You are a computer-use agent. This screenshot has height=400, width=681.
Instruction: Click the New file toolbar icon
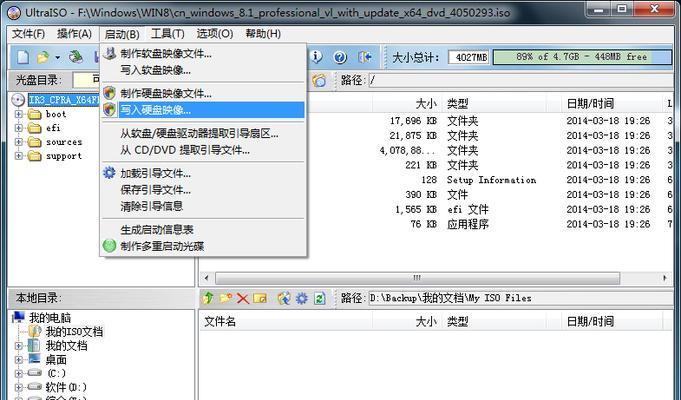pos(23,57)
